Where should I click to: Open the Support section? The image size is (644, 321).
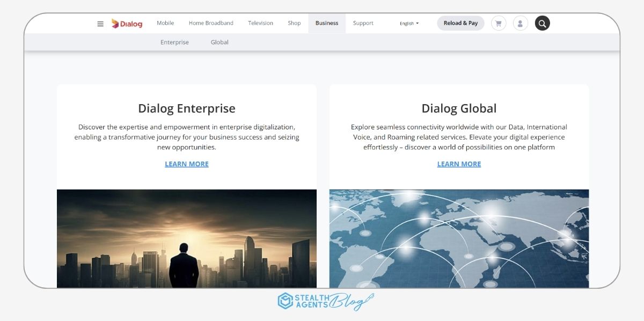click(363, 23)
